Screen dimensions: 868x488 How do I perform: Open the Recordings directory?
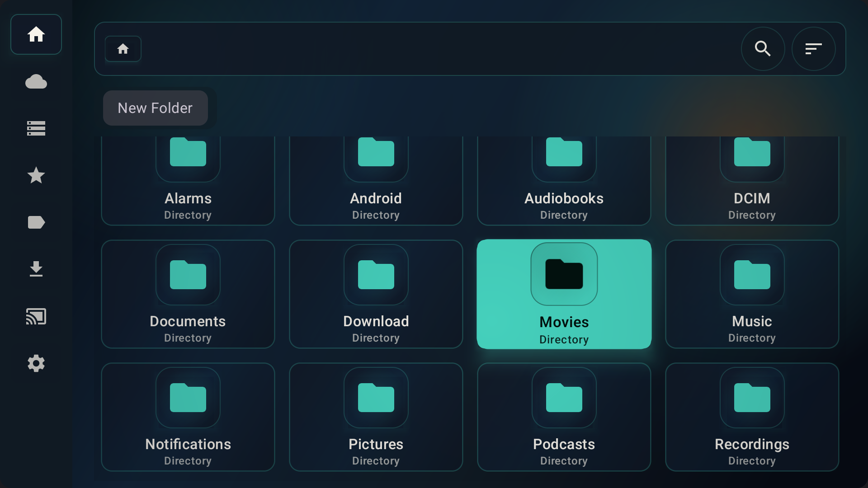pos(752,417)
